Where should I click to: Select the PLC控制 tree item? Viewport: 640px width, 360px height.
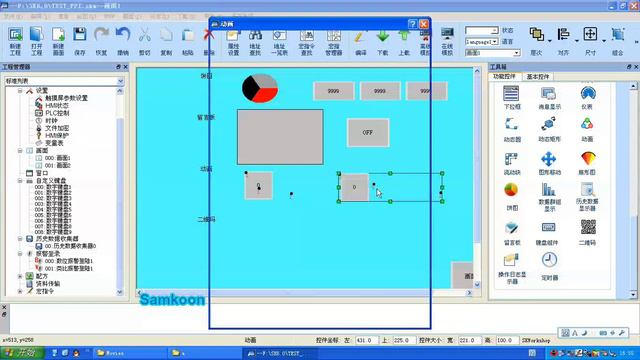pos(57,113)
